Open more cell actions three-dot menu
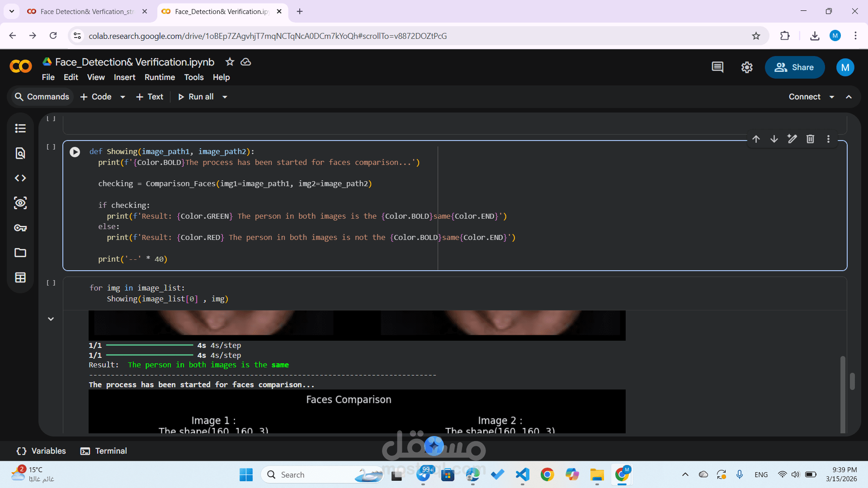Viewport: 868px width, 488px height. click(828, 139)
